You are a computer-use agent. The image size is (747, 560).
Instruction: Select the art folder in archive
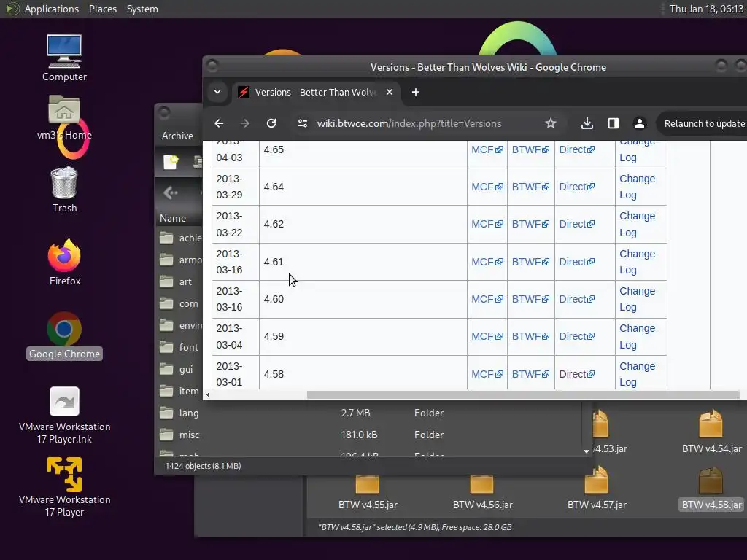tap(176, 281)
